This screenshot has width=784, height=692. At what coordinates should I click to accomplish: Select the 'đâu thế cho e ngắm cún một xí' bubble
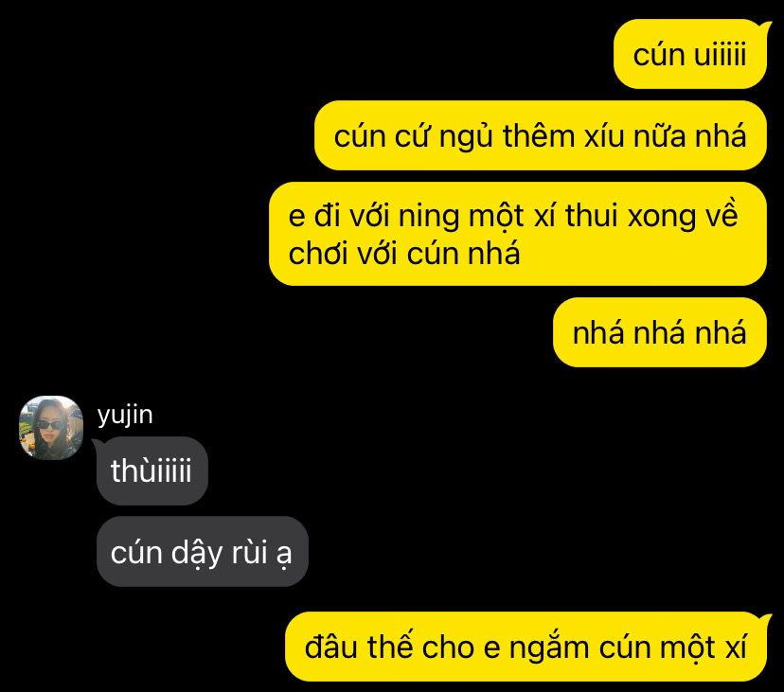point(526,647)
